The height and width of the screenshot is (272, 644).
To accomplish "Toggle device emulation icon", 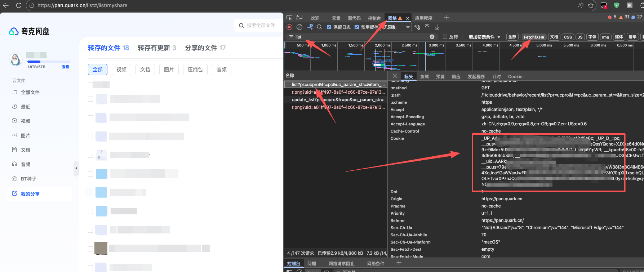I will [299, 18].
